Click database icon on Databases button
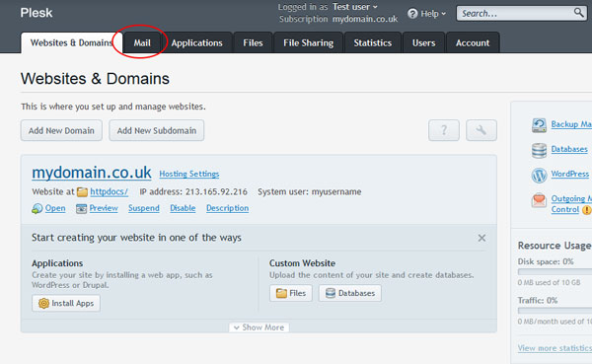The image size is (592, 364). (331, 293)
